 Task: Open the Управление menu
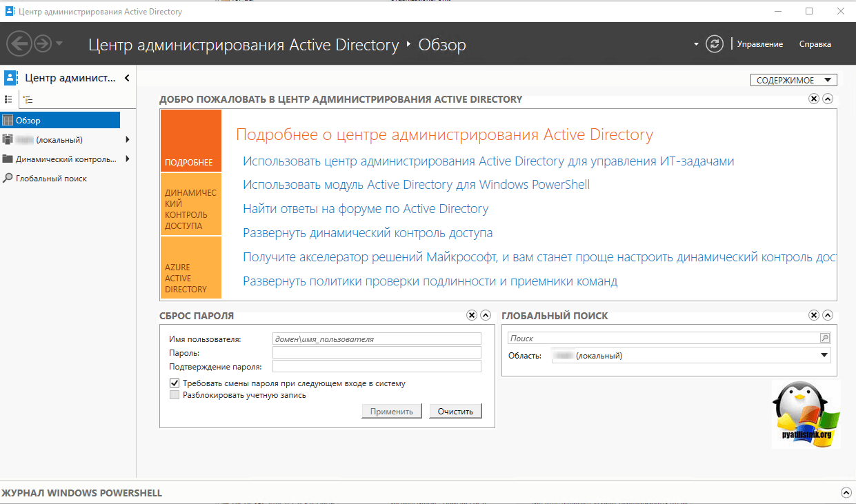pyautogui.click(x=759, y=44)
